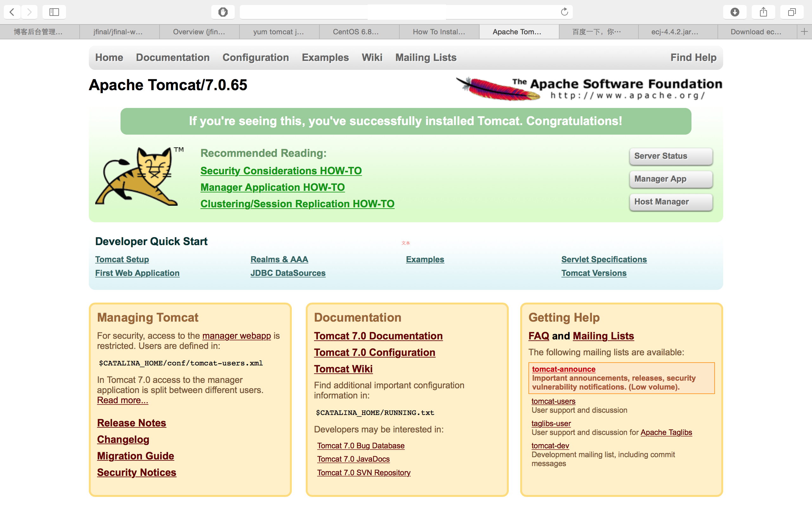This screenshot has height=508, width=812.
Task: Switch to the yum tomcat j... tab
Action: click(279, 31)
